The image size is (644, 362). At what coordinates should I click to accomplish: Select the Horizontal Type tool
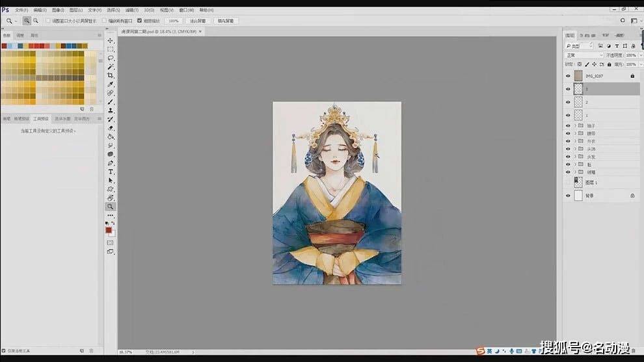tap(111, 172)
